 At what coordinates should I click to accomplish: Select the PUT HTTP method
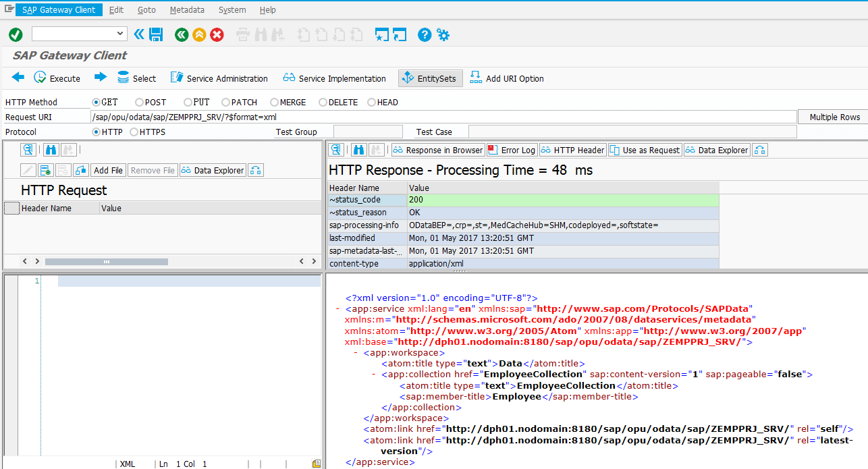pyautogui.click(x=187, y=103)
